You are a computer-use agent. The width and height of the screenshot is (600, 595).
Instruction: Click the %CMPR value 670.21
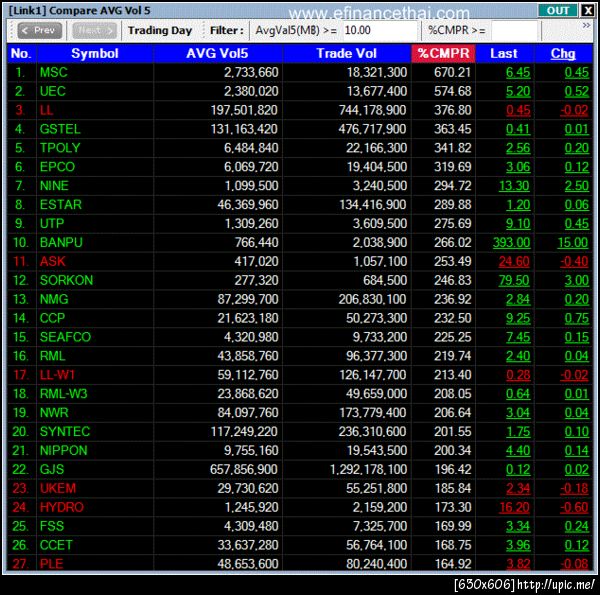(x=452, y=72)
